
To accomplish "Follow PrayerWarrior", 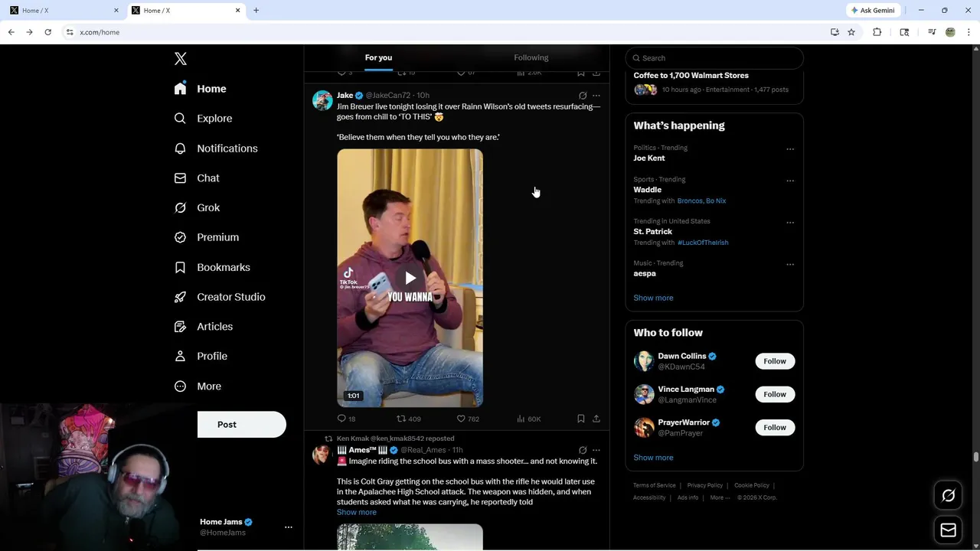I will pyautogui.click(x=775, y=427).
